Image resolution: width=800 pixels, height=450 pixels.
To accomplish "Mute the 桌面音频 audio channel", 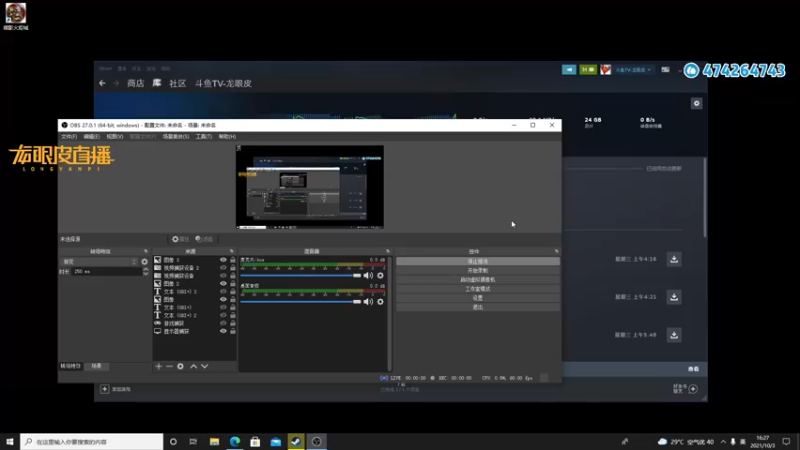I will [x=368, y=302].
